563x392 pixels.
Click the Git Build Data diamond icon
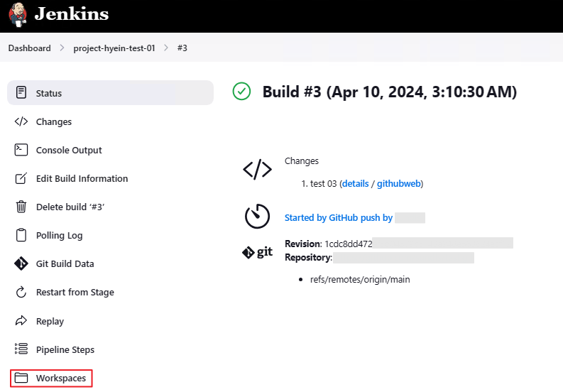(x=21, y=263)
